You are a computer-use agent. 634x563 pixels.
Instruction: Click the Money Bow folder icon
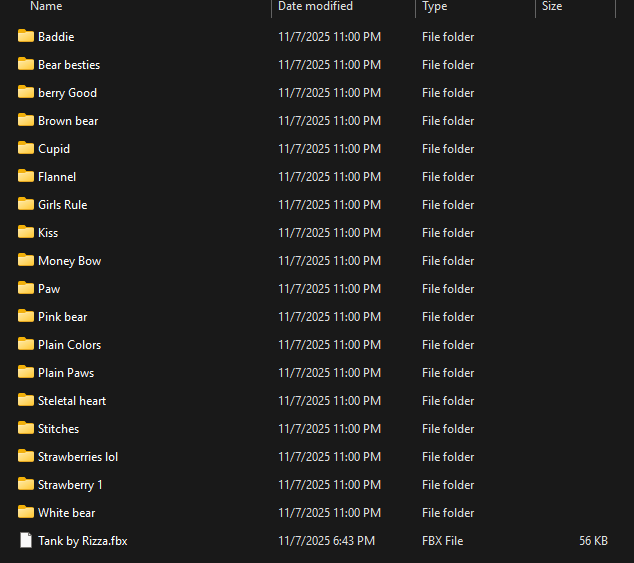point(26,261)
